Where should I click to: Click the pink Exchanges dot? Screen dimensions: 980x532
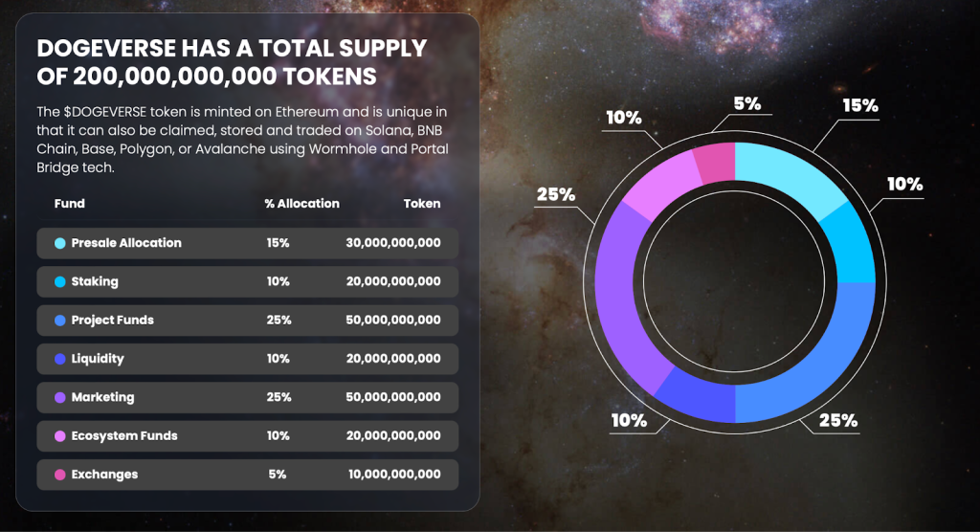[x=60, y=475]
